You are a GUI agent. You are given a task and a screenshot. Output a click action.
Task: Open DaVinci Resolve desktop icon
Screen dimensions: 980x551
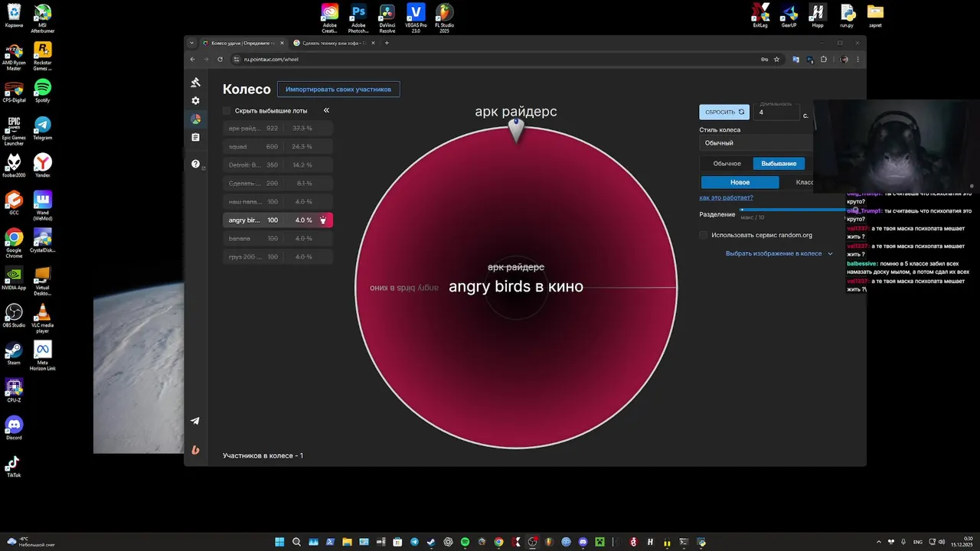387,18
